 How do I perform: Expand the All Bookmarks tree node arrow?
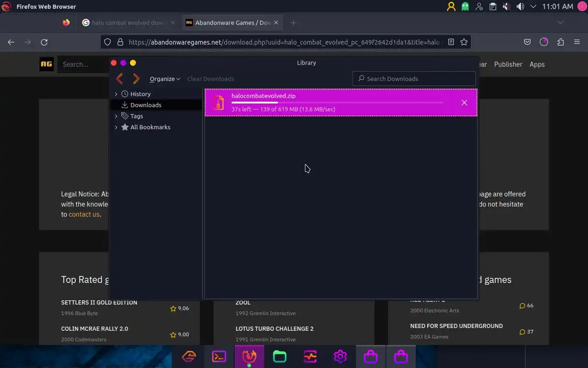tap(116, 127)
